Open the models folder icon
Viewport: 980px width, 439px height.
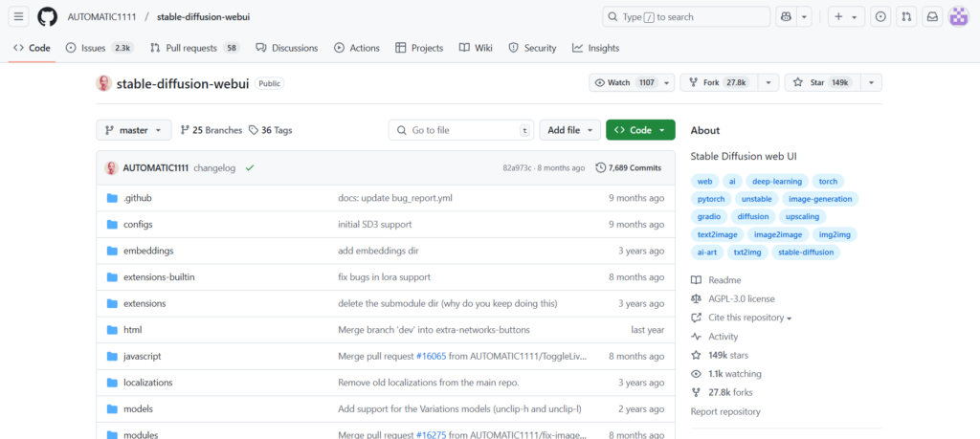[x=113, y=409]
